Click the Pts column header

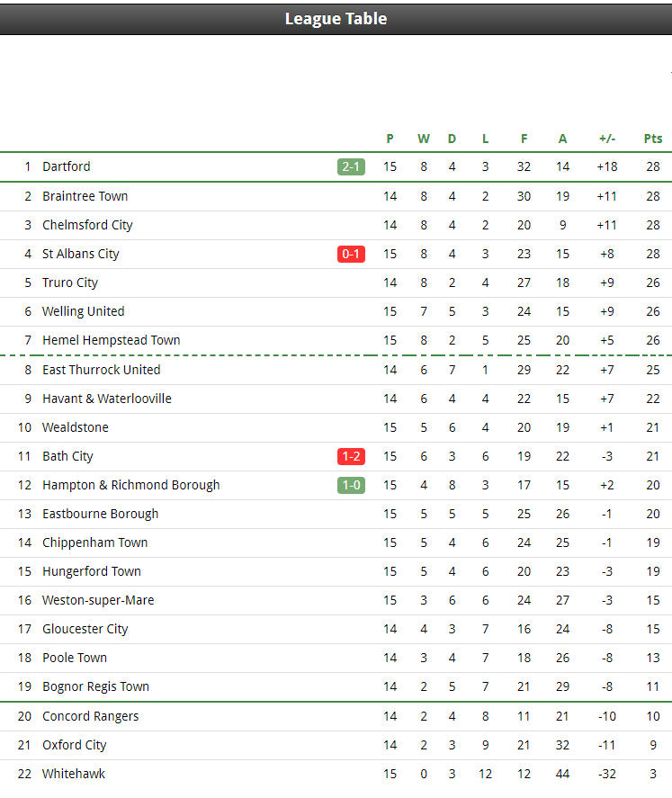click(x=653, y=139)
